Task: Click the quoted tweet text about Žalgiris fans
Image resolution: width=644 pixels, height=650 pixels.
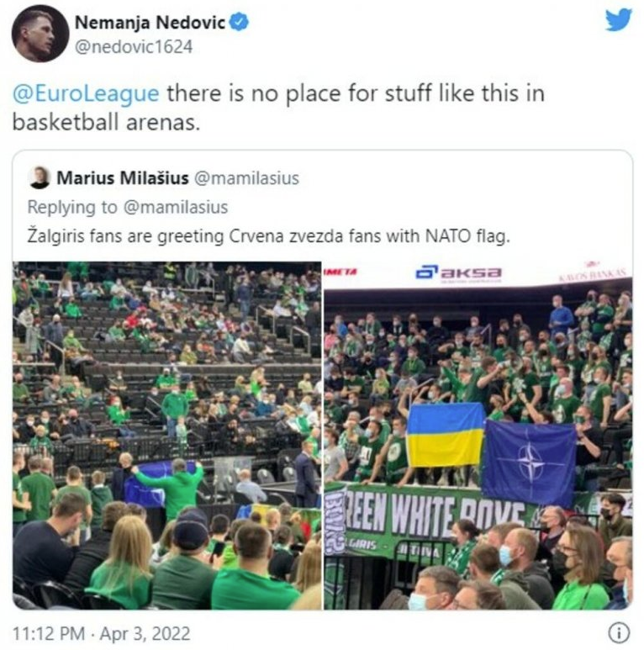Action: 268,236
